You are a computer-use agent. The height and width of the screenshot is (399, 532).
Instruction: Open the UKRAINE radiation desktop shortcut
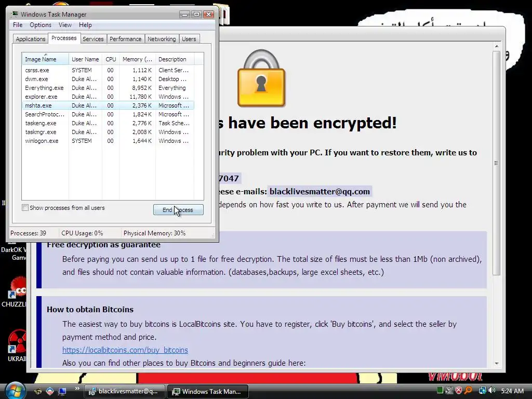(16, 345)
